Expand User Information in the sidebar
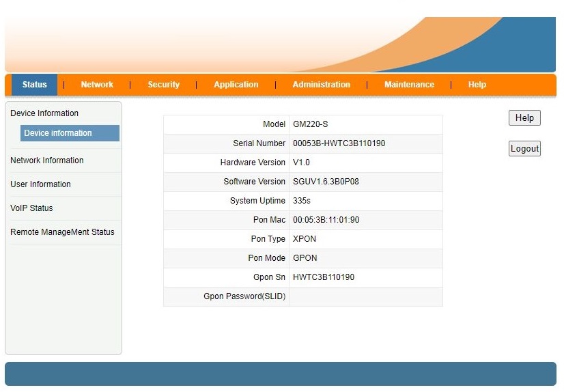Viewport: 564px width, 392px height. tap(40, 184)
